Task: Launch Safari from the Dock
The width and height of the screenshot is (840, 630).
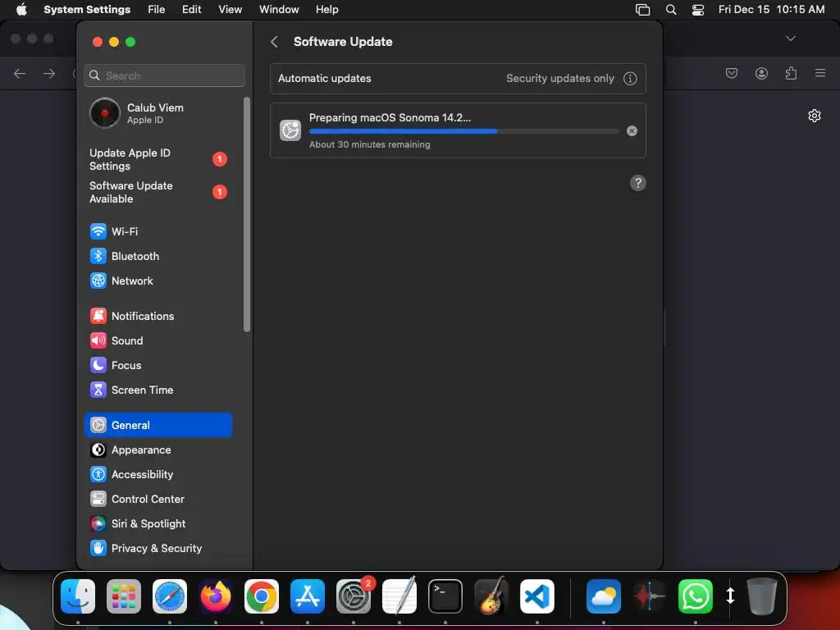Action: [170, 596]
